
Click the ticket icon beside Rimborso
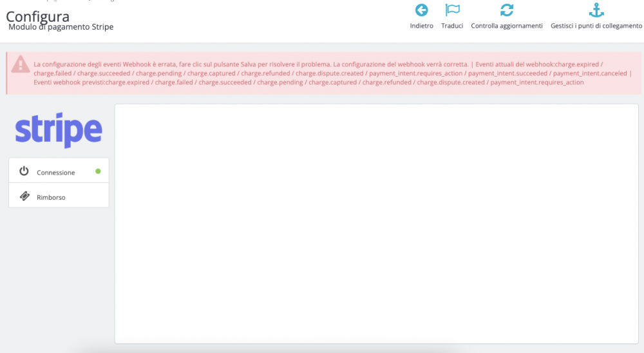[24, 196]
